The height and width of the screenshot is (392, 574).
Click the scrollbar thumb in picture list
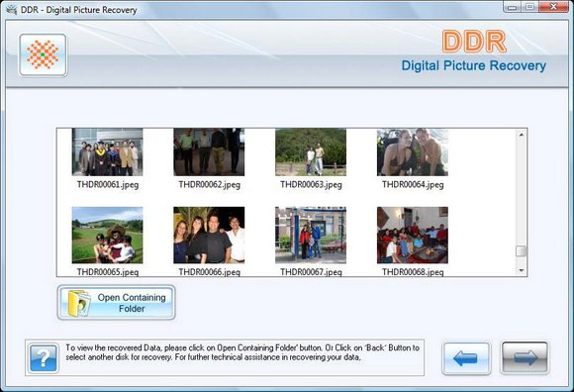pos(522,251)
